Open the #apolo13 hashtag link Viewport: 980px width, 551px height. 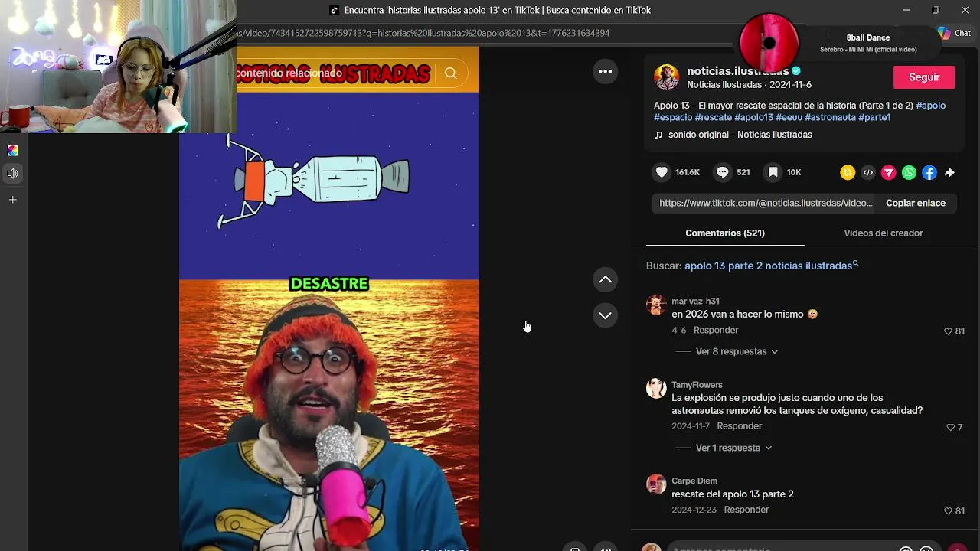pos(753,118)
